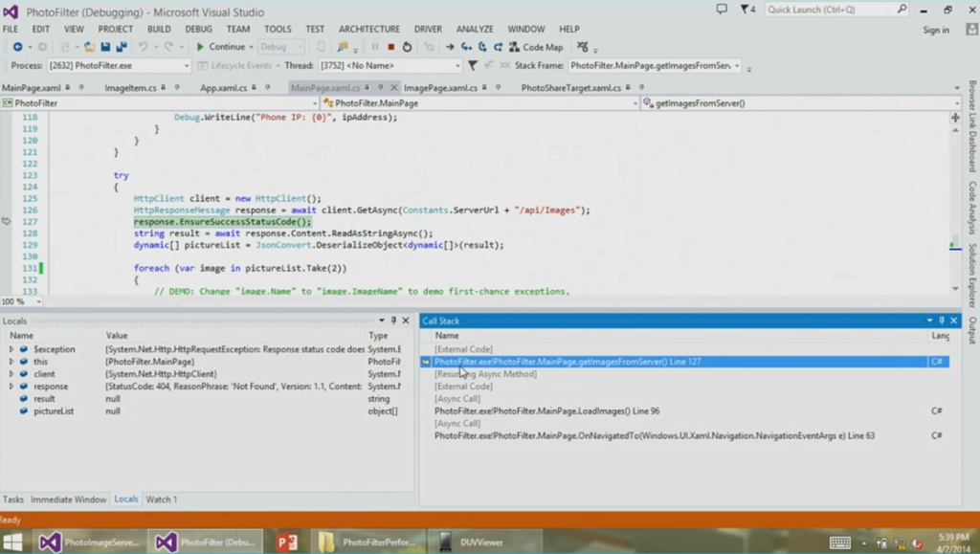Click the account icon next to Sign in
980x554 pixels.
coord(971,30)
